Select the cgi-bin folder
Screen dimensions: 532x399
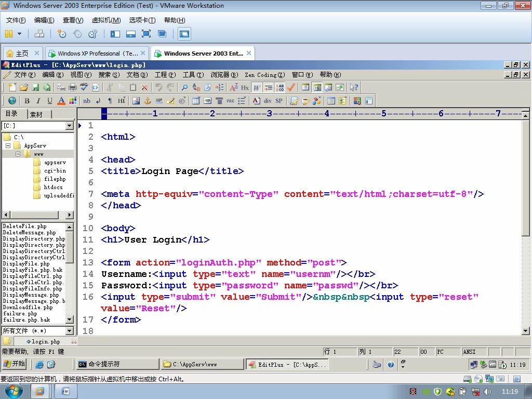click(x=55, y=170)
